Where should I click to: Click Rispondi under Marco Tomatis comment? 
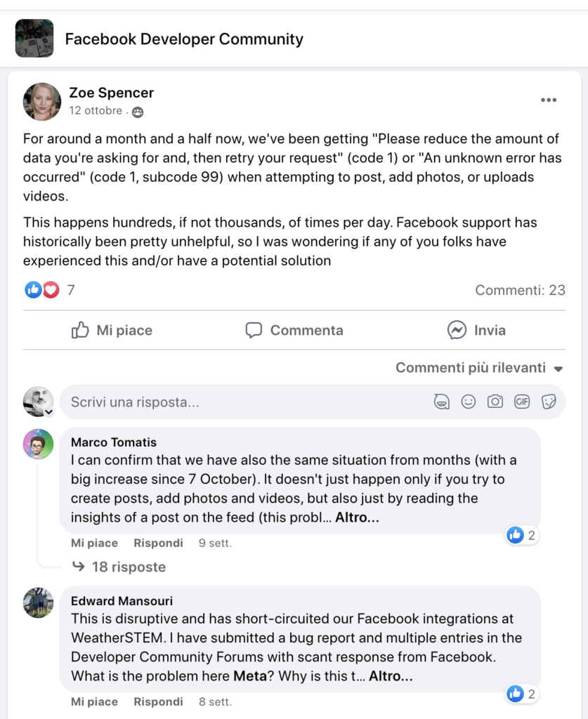tap(158, 543)
